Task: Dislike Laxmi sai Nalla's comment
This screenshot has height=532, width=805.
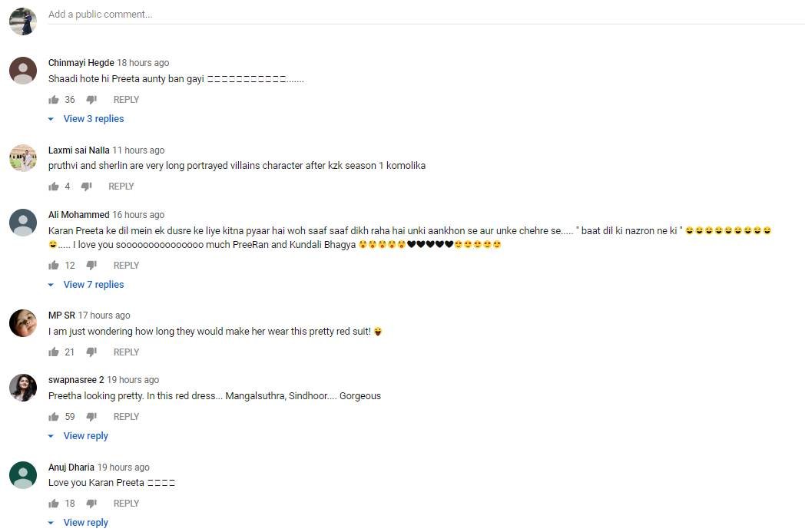Action: pos(86,187)
